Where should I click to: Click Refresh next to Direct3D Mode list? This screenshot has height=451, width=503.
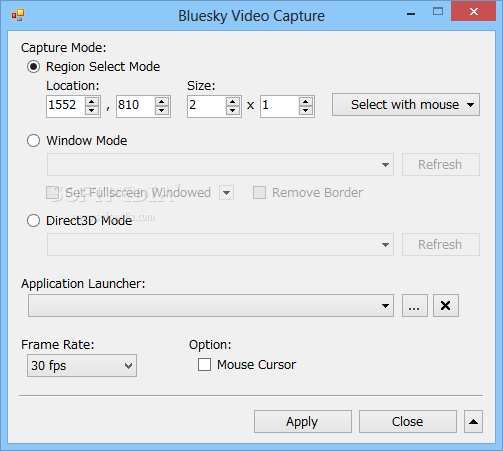441,245
